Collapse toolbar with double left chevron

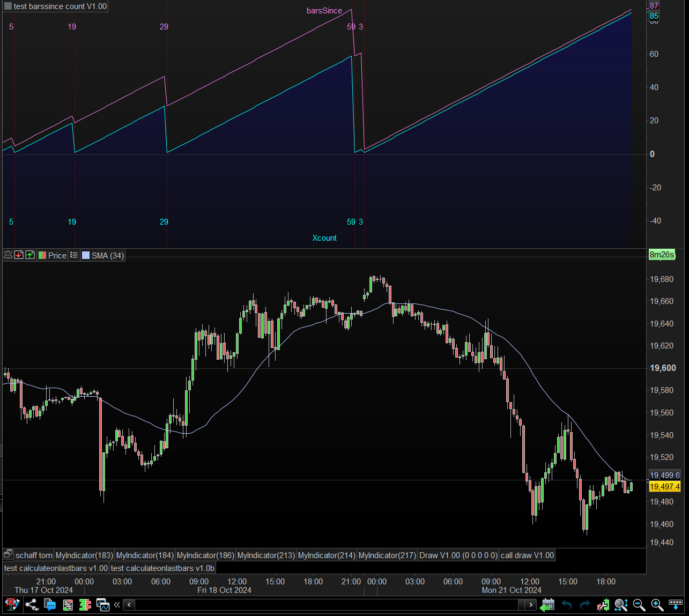tap(117, 605)
